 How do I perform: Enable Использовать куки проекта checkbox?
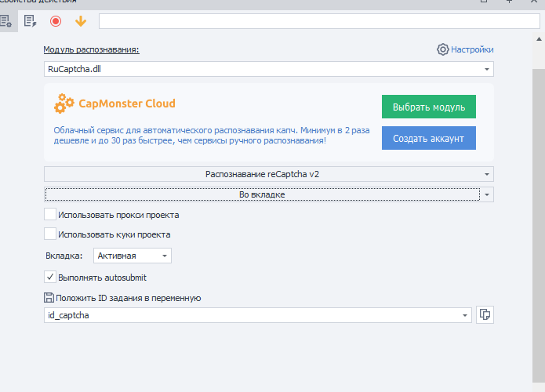[50, 234]
